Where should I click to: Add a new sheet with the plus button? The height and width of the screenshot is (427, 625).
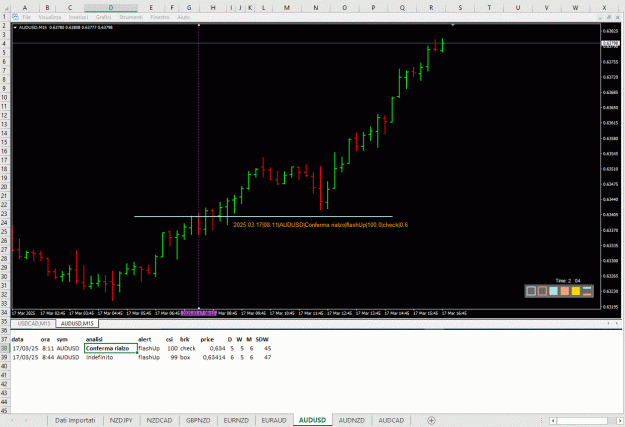tap(431, 420)
